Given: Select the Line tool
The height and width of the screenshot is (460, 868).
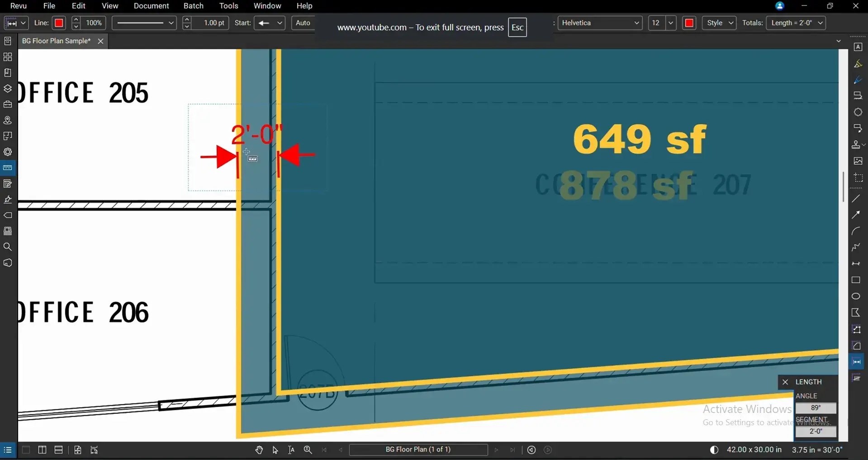Looking at the screenshot, I should (x=856, y=199).
